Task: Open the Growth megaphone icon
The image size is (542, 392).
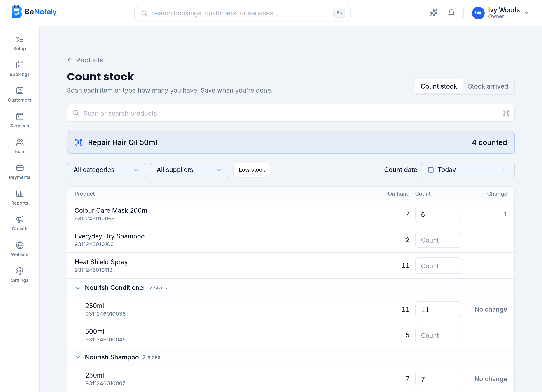Action: (20, 219)
